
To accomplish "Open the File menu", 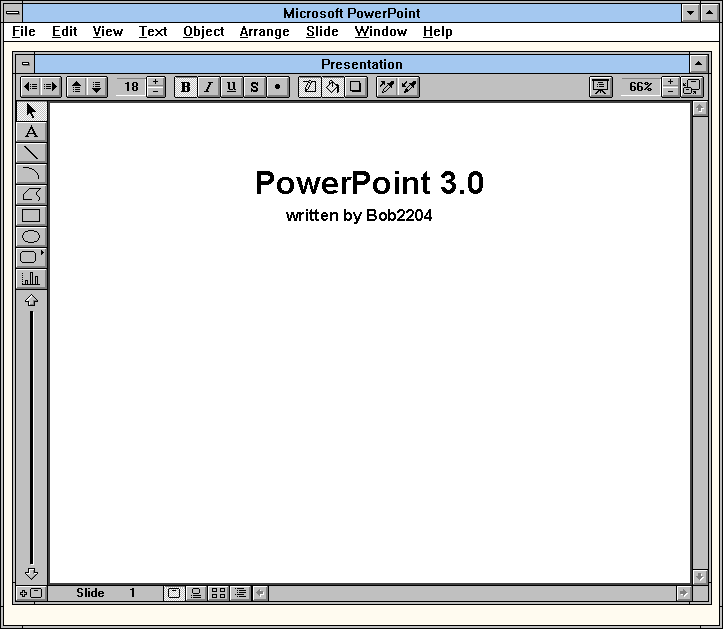I will coord(24,31).
